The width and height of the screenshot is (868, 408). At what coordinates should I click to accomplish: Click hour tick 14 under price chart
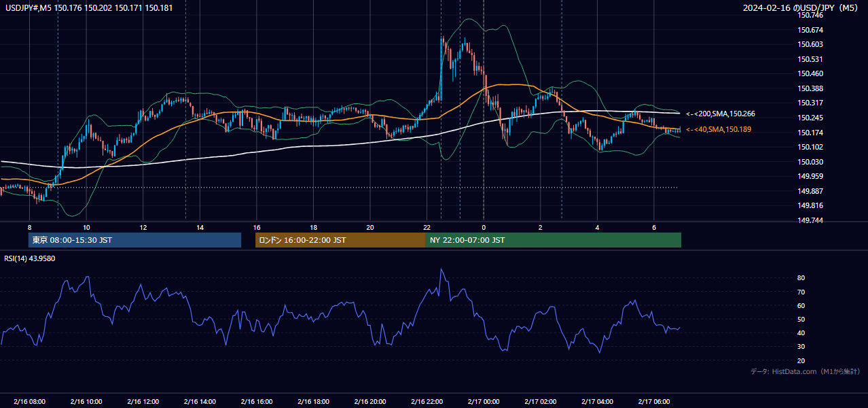click(200, 227)
